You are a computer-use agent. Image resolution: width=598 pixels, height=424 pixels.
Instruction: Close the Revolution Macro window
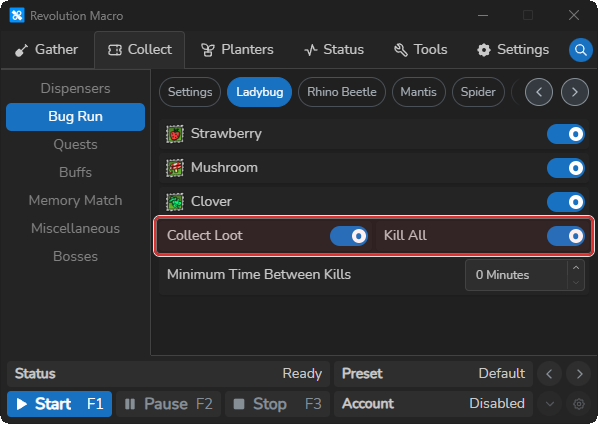(574, 16)
